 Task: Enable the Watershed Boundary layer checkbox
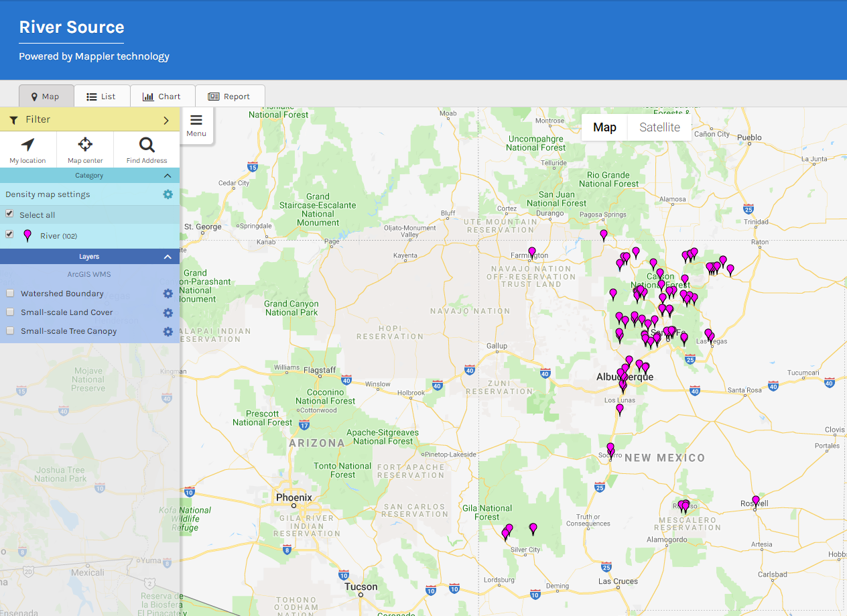tap(10, 294)
